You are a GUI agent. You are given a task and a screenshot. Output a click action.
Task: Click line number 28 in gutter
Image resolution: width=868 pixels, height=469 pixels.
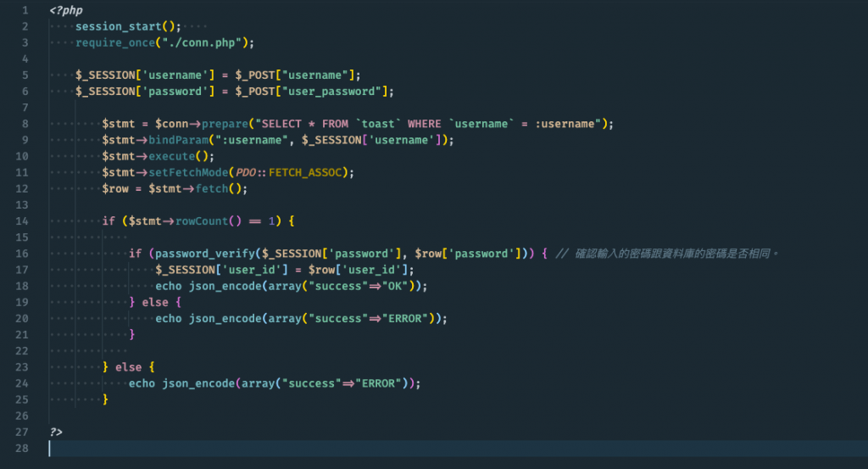[x=21, y=449]
